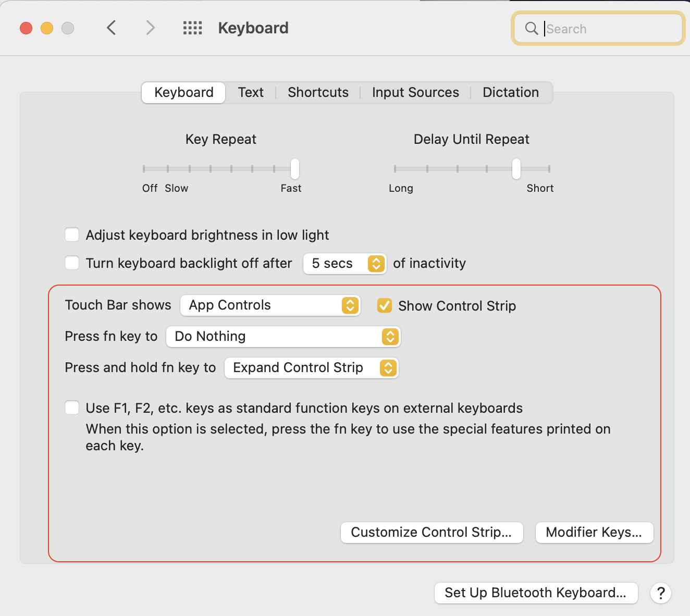This screenshot has width=690, height=616.
Task: Click the yellow minimize window button
Action: (47, 28)
